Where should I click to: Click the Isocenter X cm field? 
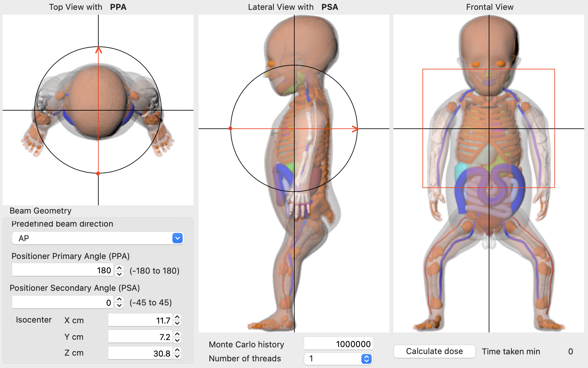[x=140, y=320]
